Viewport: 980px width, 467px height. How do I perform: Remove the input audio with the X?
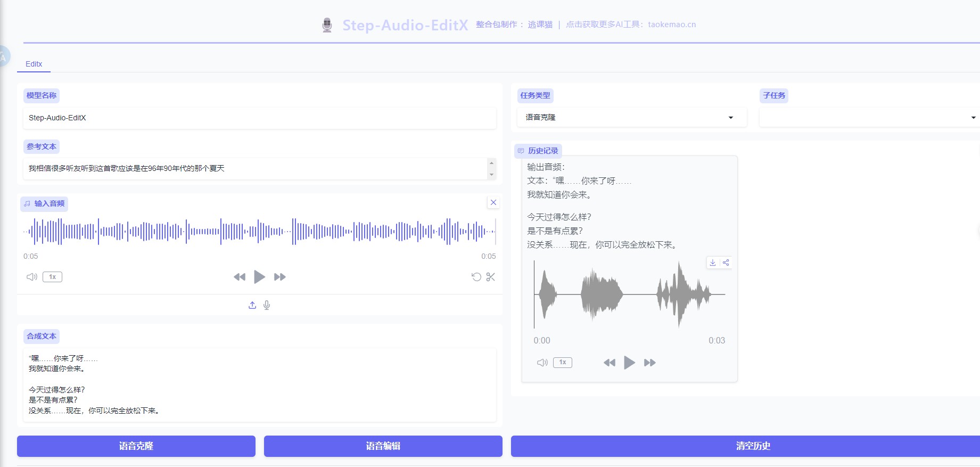pos(493,202)
